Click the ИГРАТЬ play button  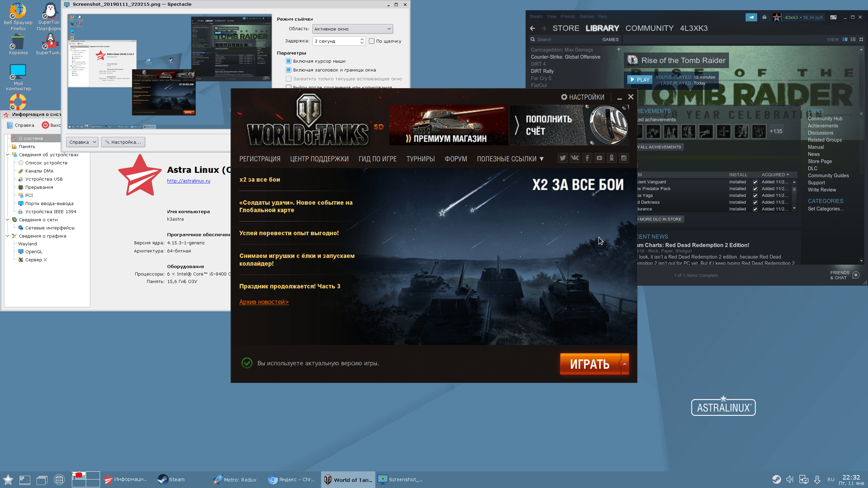590,364
